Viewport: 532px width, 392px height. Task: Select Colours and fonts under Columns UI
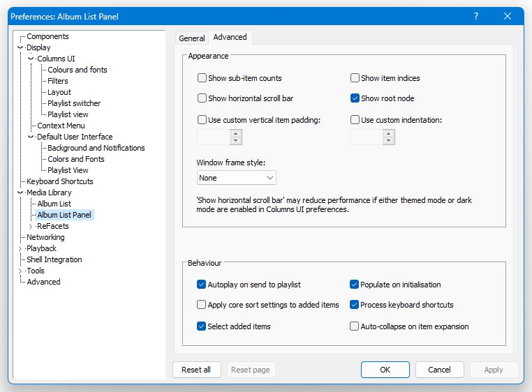point(77,70)
